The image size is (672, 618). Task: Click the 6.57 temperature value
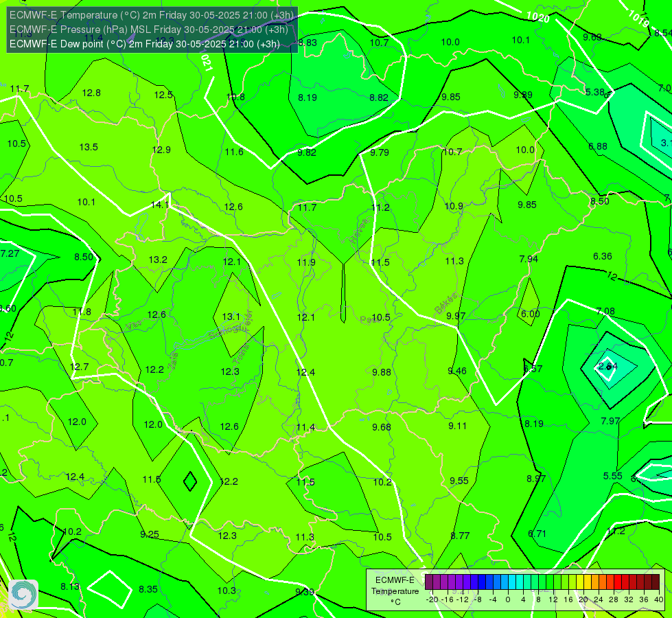point(533,369)
